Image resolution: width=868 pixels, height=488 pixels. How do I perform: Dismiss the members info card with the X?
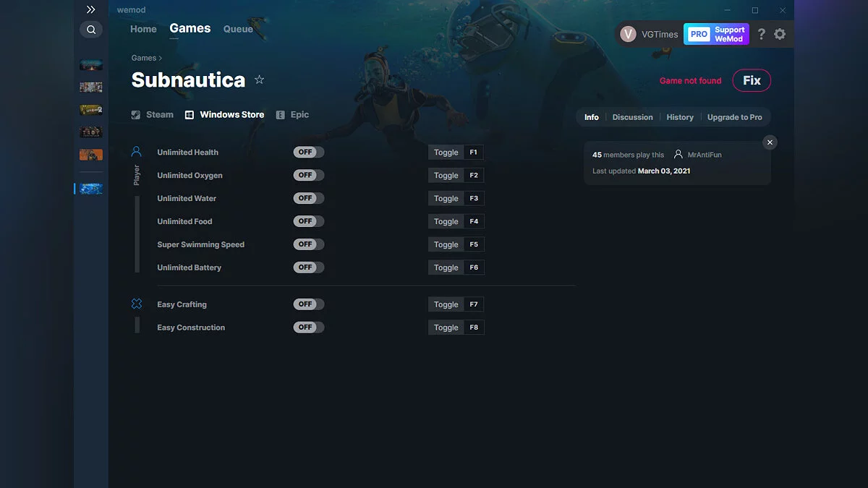click(x=770, y=142)
